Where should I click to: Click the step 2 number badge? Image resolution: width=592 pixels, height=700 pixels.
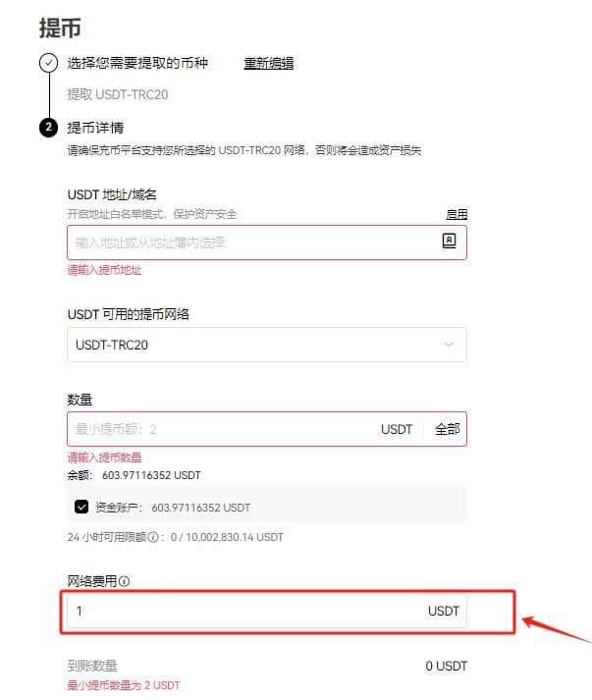pyautogui.click(x=48, y=128)
